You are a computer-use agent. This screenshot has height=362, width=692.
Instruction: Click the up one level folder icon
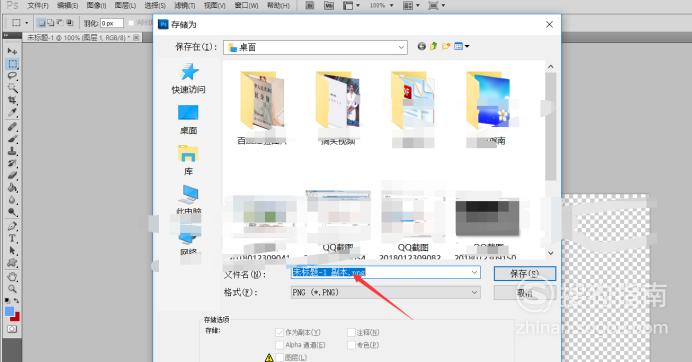434,46
